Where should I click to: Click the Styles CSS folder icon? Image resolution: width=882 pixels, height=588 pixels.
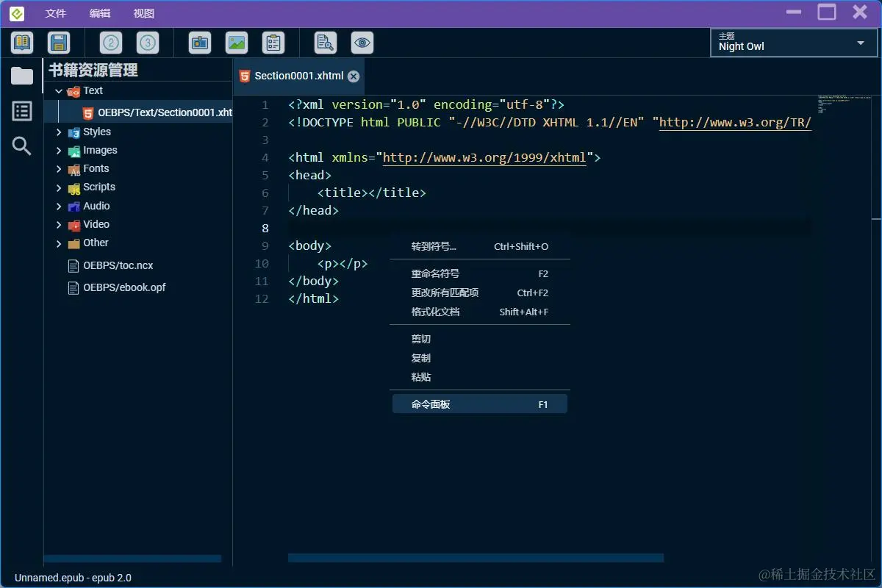[73, 132]
